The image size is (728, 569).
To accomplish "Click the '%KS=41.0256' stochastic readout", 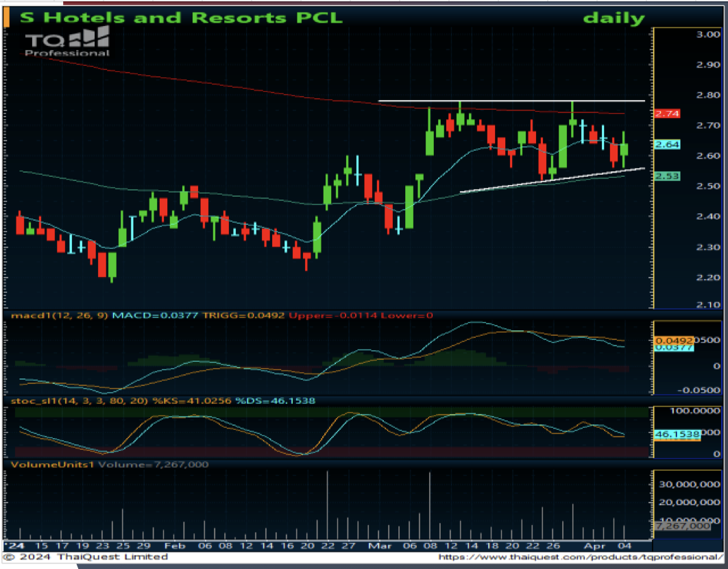I will 192,401.
